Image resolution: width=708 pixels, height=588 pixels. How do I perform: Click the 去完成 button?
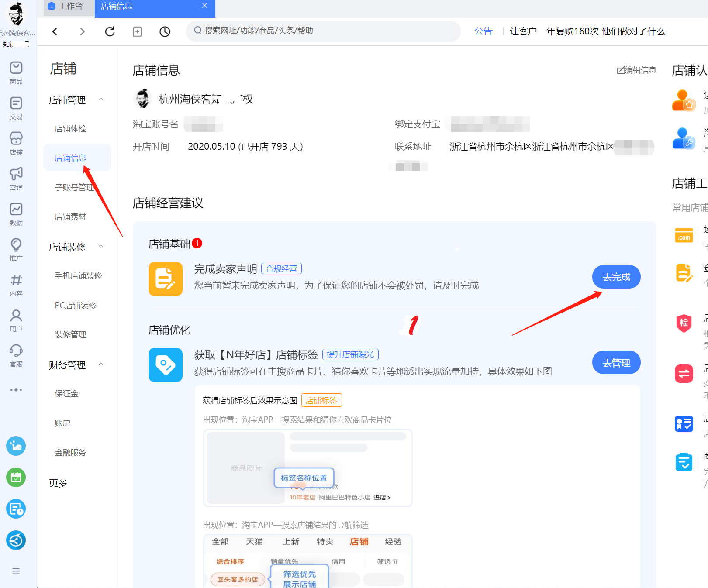[616, 277]
